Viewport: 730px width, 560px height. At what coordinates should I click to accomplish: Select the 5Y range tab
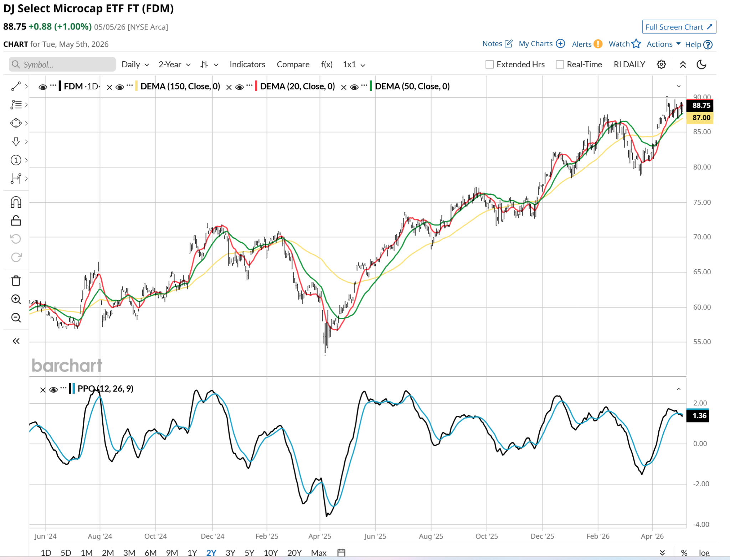pyautogui.click(x=249, y=553)
